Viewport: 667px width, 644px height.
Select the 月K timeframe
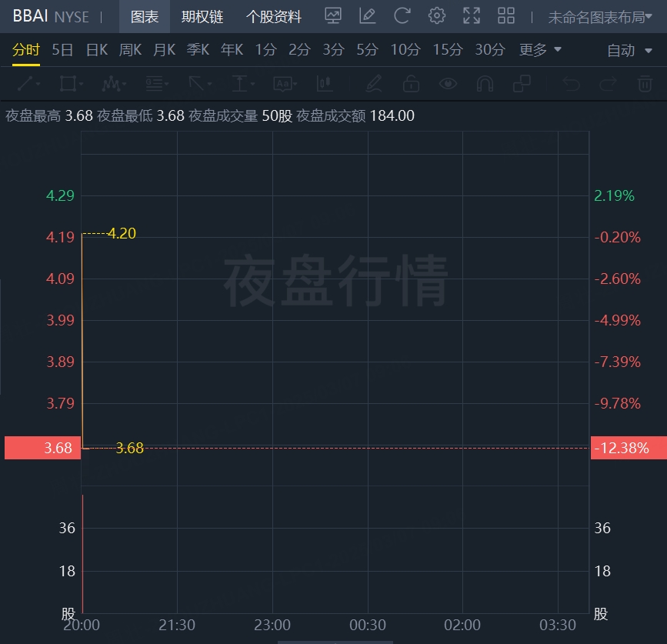[x=164, y=50]
